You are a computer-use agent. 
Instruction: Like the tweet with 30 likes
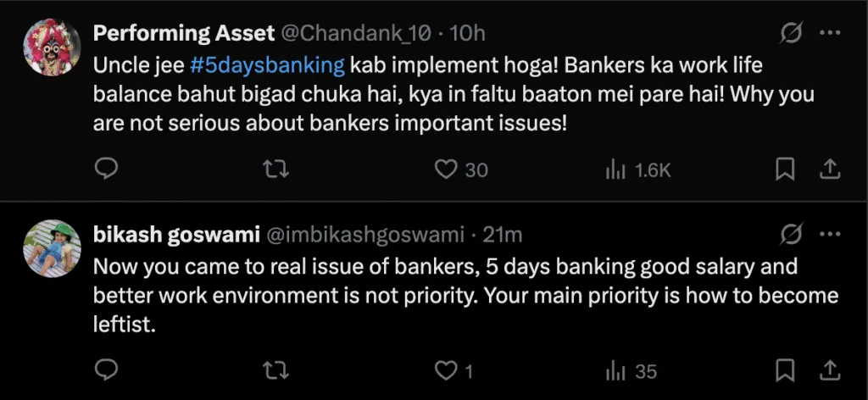point(446,169)
